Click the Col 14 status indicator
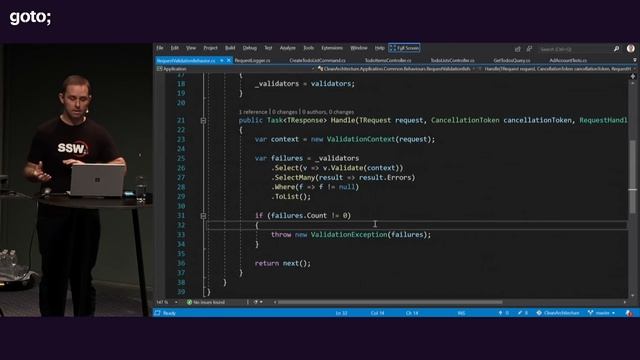Image resolution: width=640 pixels, height=360 pixels. pyautogui.click(x=377, y=313)
